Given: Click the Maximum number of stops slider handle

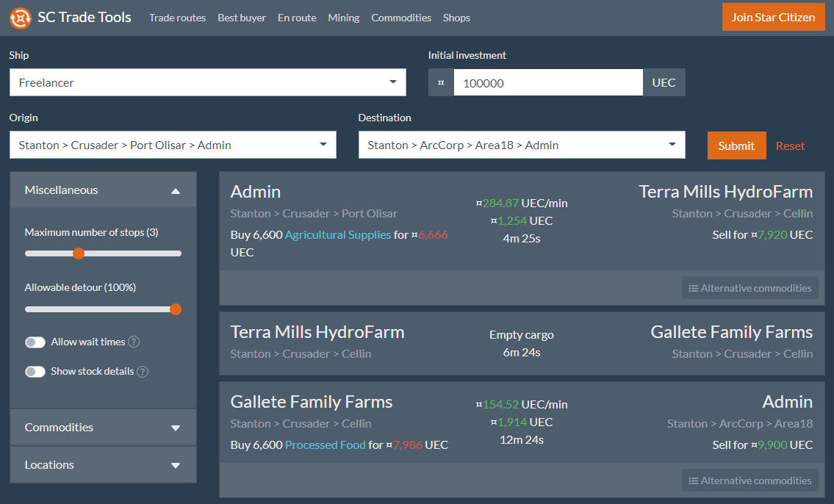Looking at the screenshot, I should (x=79, y=253).
